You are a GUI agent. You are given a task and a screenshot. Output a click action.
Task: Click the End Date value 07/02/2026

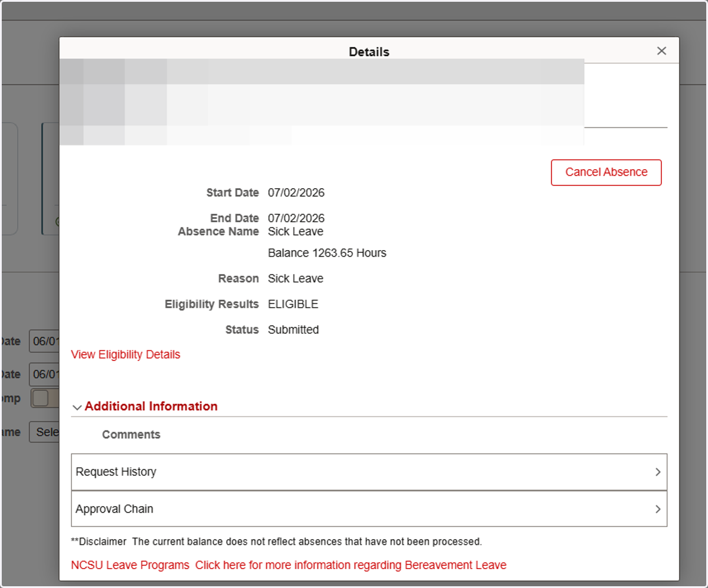coord(296,218)
